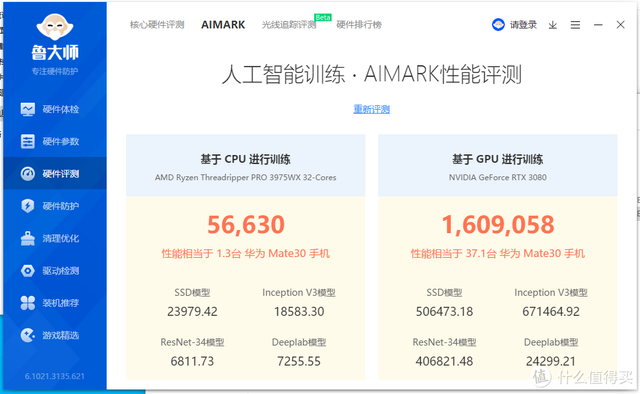This screenshot has width=640, height=394.
Task: Open the 硬件防护 shield icon
Action: coord(28,206)
